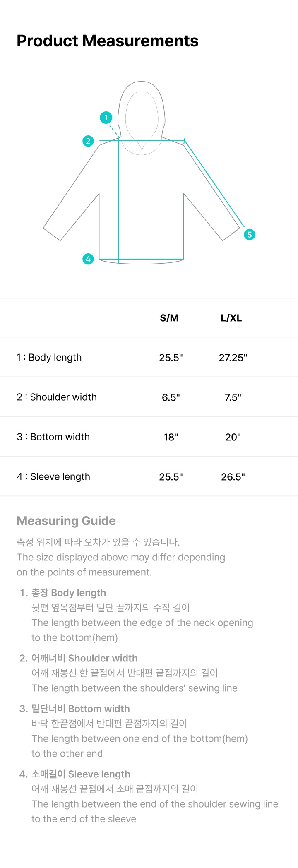Select the S/M size column header
This screenshot has width=298, height=868.
point(169,318)
